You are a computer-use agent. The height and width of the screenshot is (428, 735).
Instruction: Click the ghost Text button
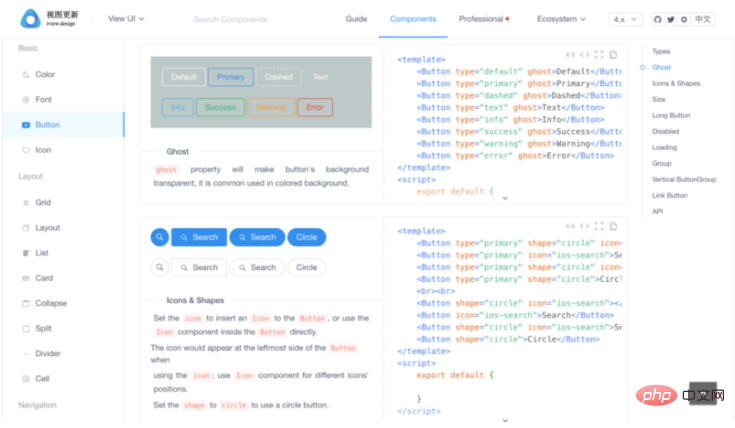coord(320,77)
